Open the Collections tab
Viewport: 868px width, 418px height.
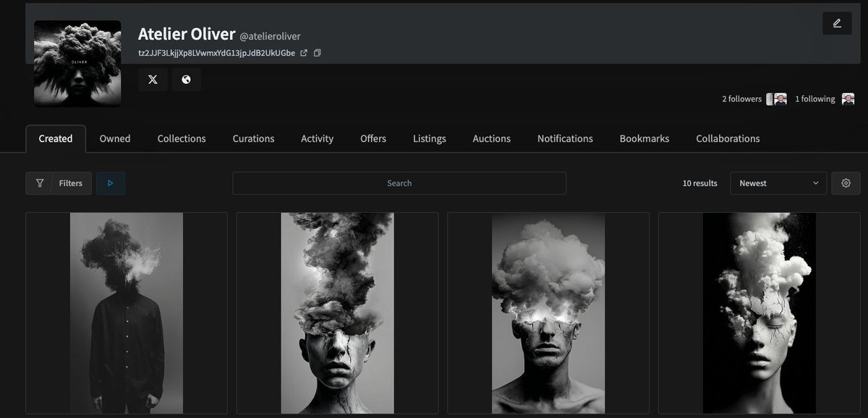(182, 138)
